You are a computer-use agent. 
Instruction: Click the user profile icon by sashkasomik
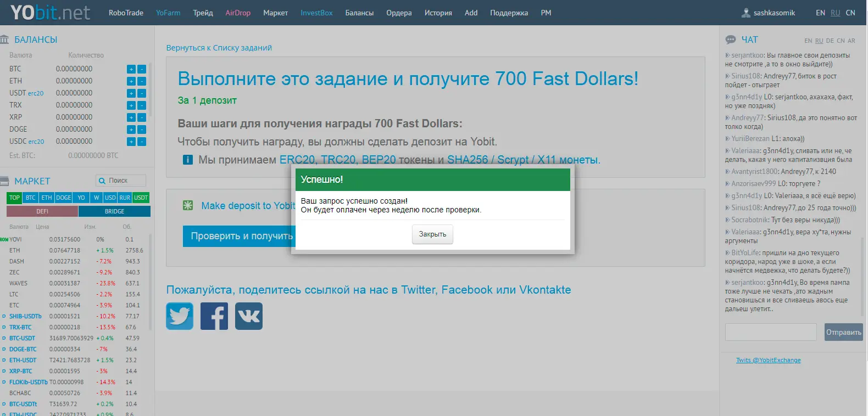coord(745,13)
